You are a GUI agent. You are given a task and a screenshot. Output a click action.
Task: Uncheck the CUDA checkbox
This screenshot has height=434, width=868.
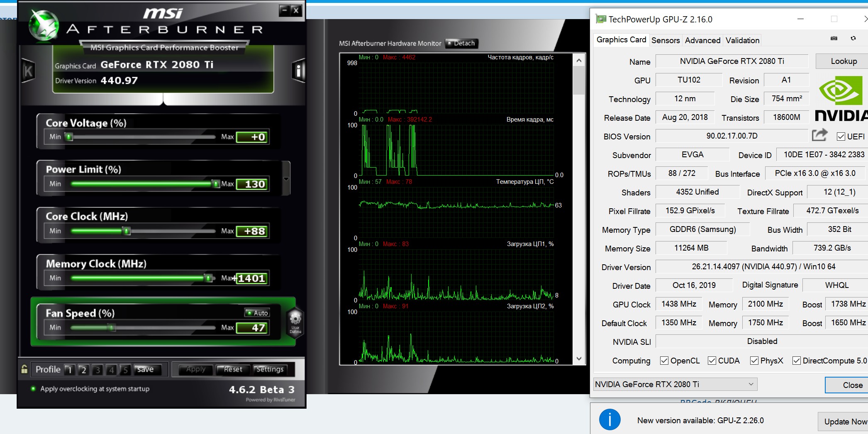(x=712, y=361)
